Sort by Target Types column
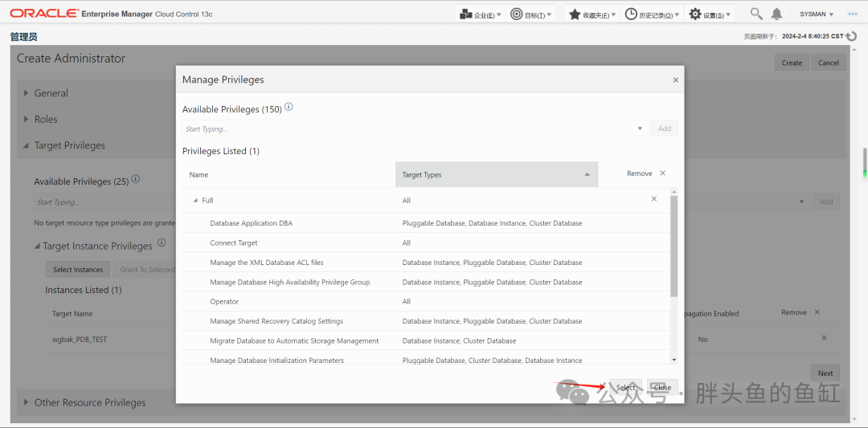Screen dimensions: 868x428 (497, 174)
